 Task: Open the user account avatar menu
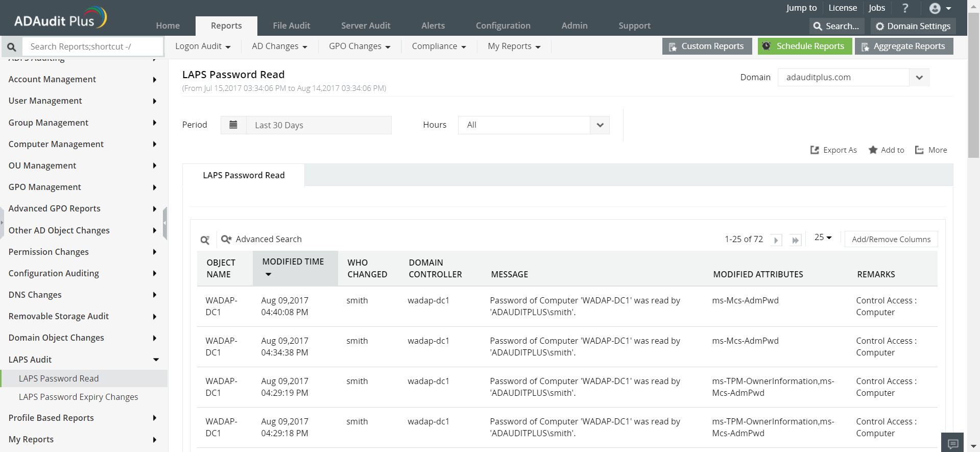tap(940, 8)
